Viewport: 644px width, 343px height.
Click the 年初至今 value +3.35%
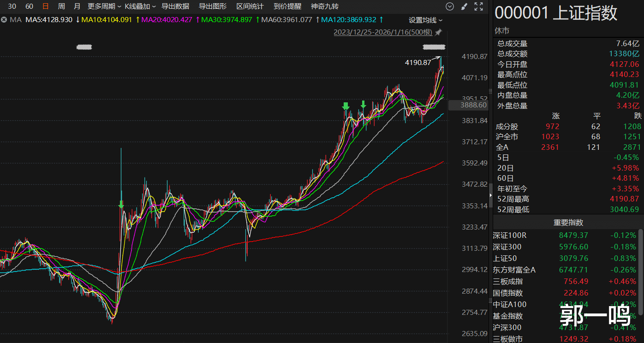pos(626,189)
